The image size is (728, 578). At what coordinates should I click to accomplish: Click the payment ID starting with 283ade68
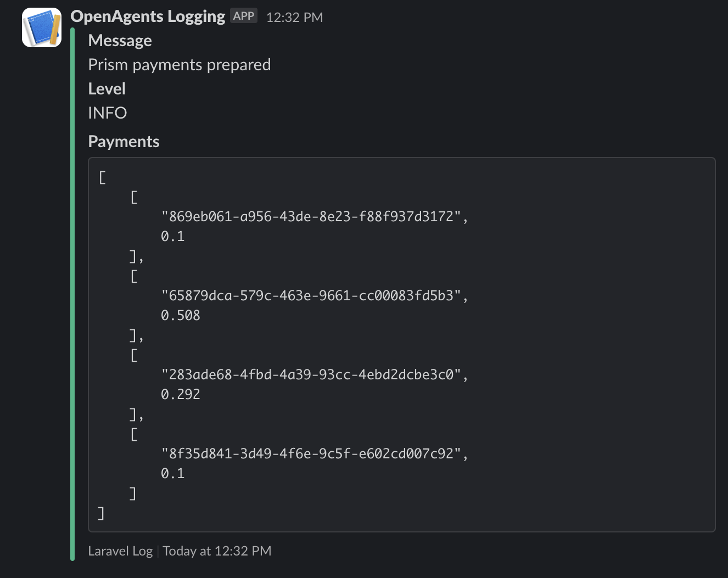pos(311,375)
